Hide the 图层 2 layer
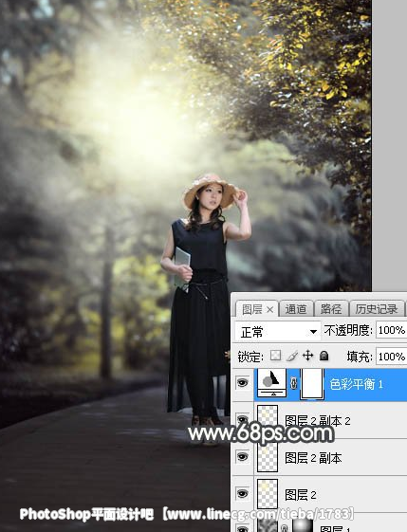This screenshot has width=407, height=532. (242, 494)
